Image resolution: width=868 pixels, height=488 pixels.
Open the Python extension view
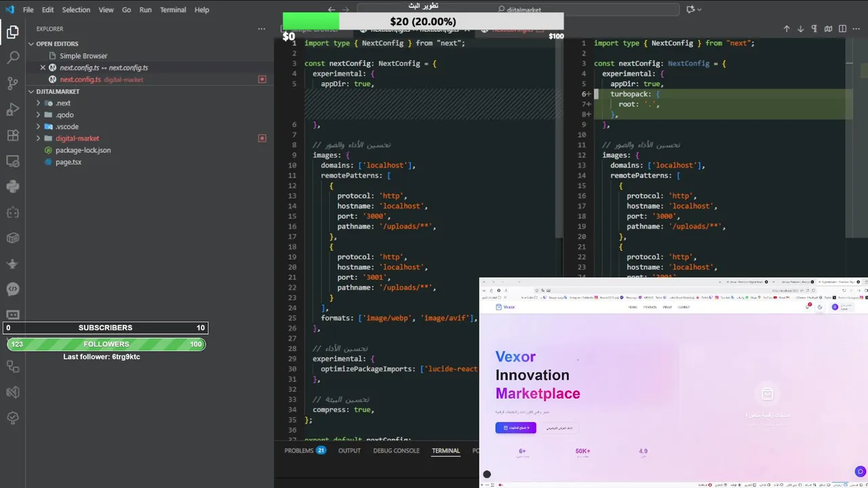13,186
